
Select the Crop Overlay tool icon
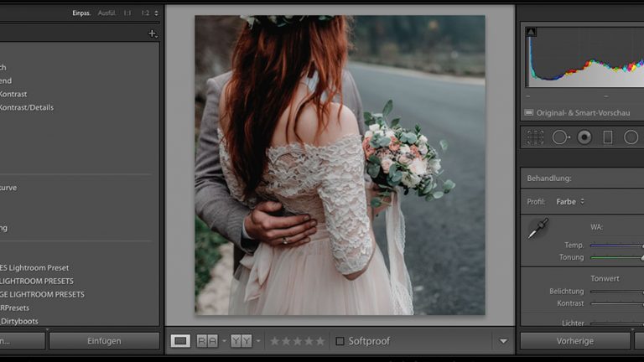pos(535,137)
